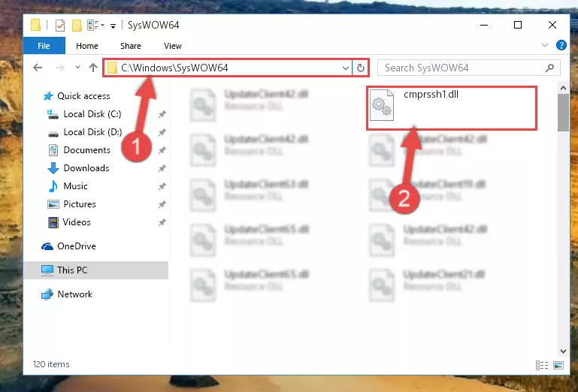Refresh the SysWOW64 folder
Image resolution: width=578 pixels, height=392 pixels.
tap(361, 68)
